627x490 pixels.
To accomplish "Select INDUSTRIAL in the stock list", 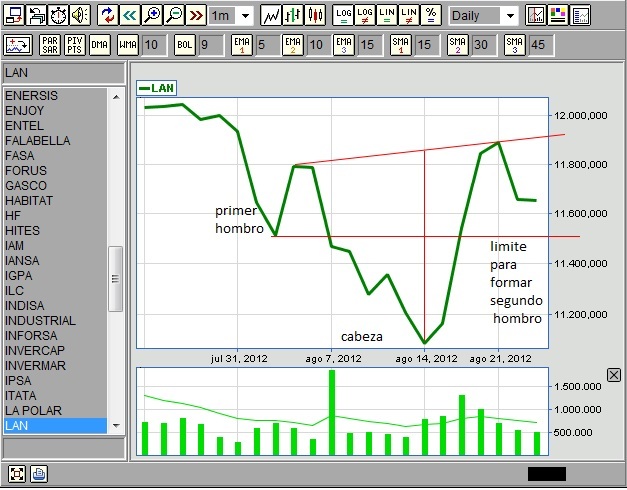I will 55,321.
